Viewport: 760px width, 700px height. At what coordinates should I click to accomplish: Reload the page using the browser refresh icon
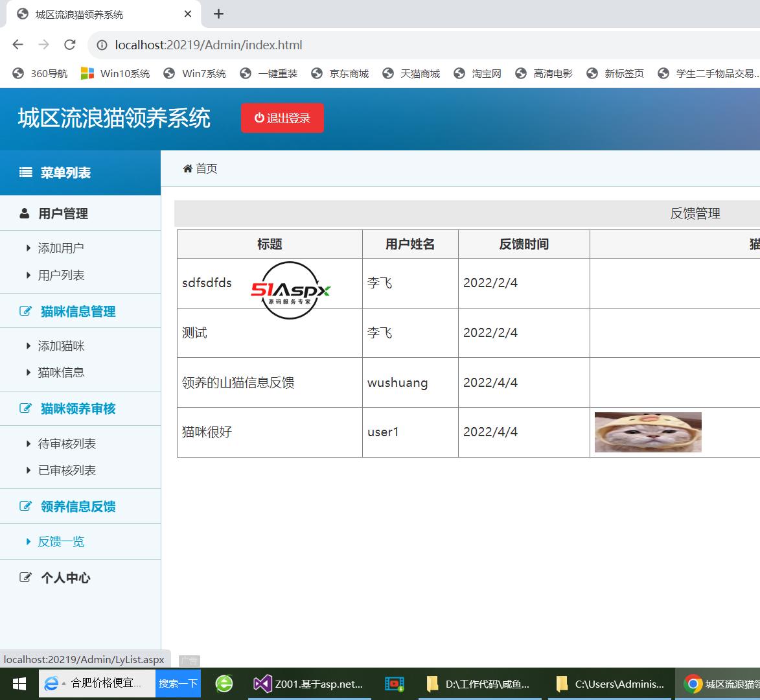coord(69,45)
